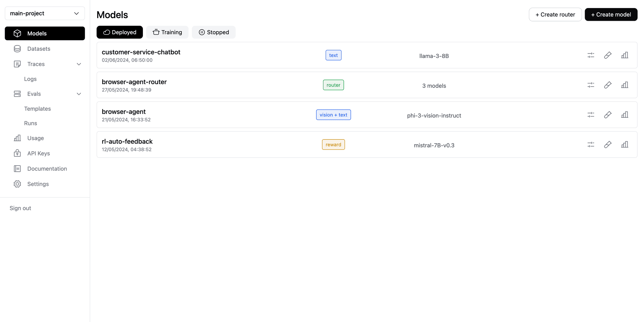Collapse the Evals section chevron

79,94
